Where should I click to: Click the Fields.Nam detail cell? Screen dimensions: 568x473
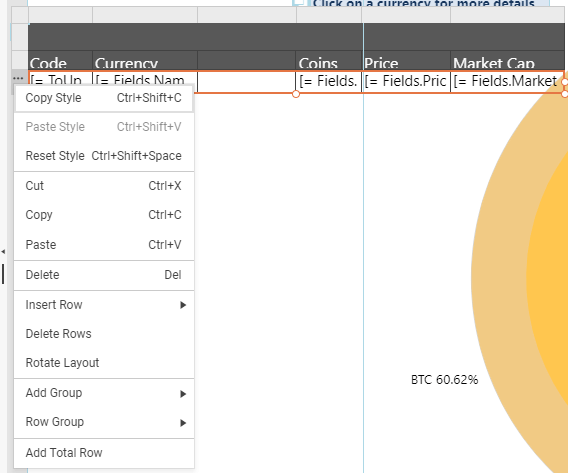[x=145, y=79]
